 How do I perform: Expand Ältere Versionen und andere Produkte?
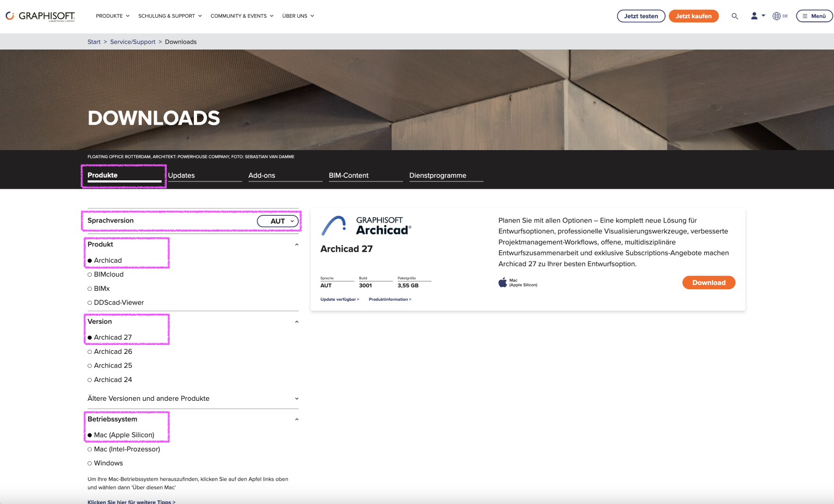(x=193, y=399)
